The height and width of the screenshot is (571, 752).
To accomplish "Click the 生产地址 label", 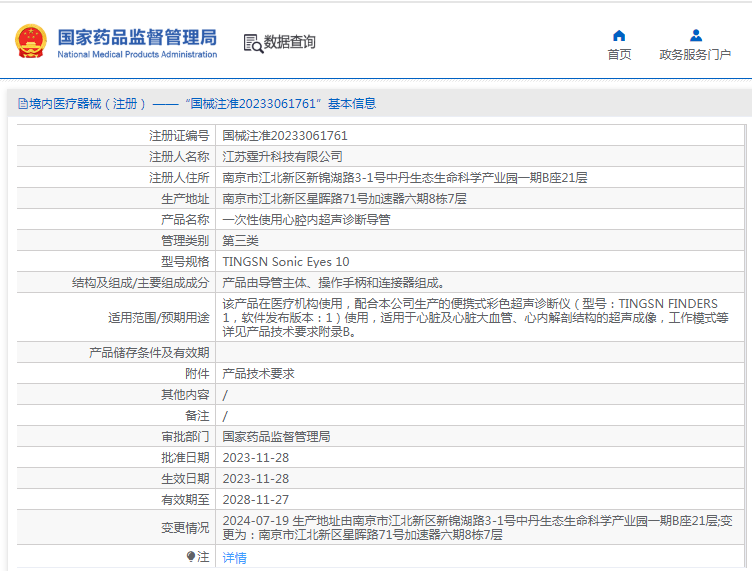I will point(185,198).
